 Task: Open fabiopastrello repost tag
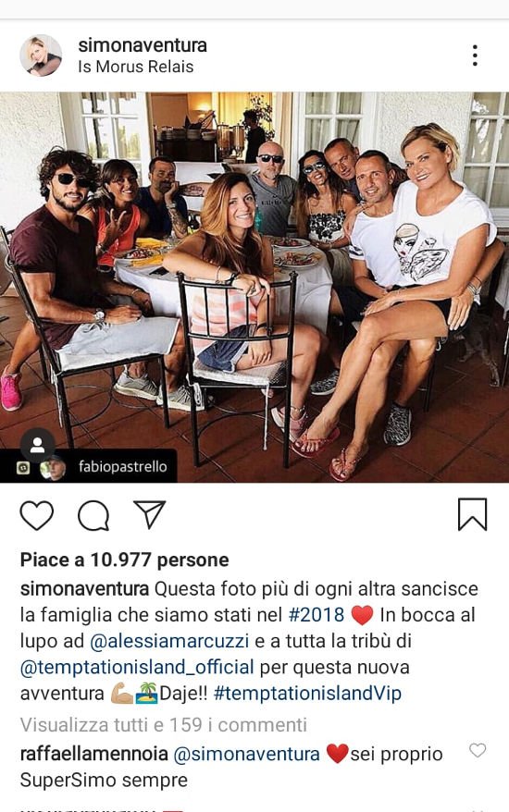tap(123, 467)
